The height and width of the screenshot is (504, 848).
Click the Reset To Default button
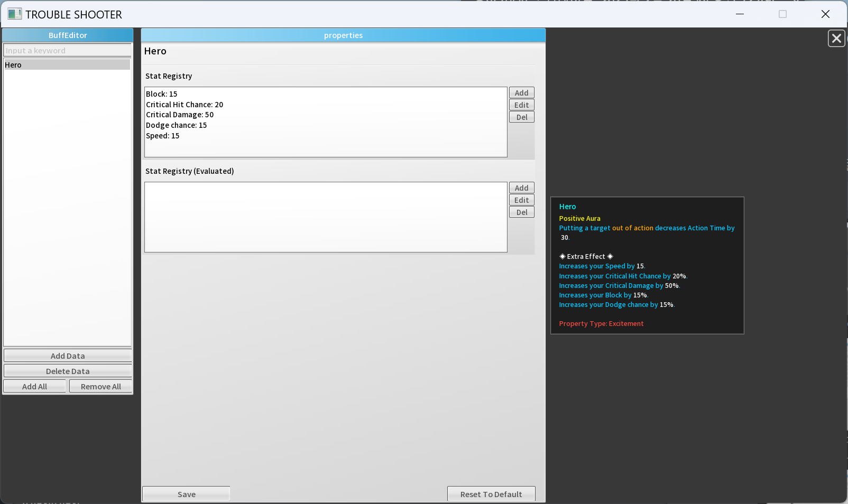(491, 494)
